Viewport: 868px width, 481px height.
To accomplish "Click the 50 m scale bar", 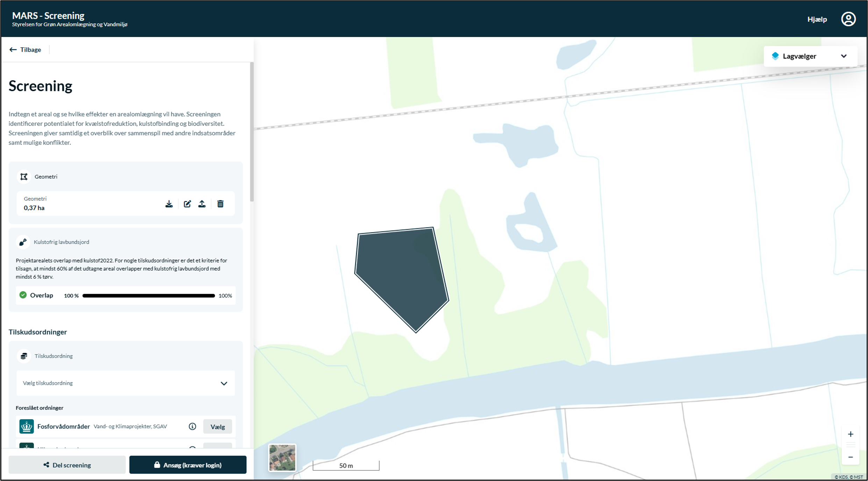I will click(x=346, y=466).
